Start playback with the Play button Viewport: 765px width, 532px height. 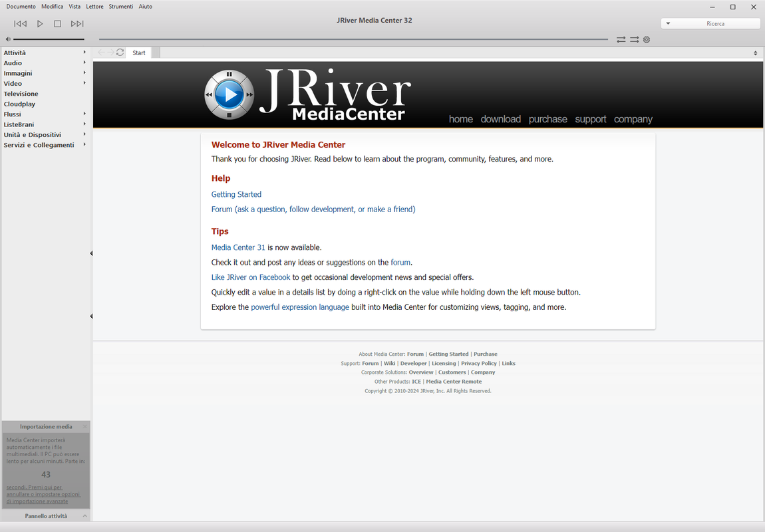[40, 23]
